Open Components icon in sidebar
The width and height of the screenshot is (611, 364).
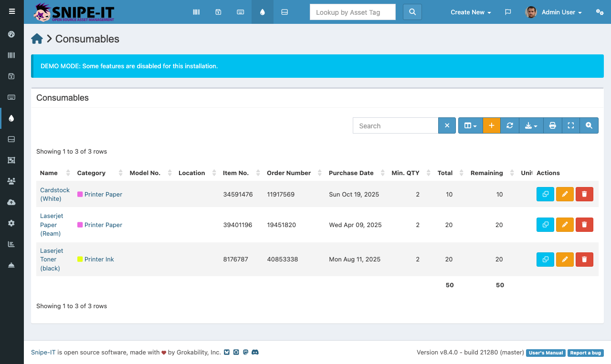(x=11, y=139)
